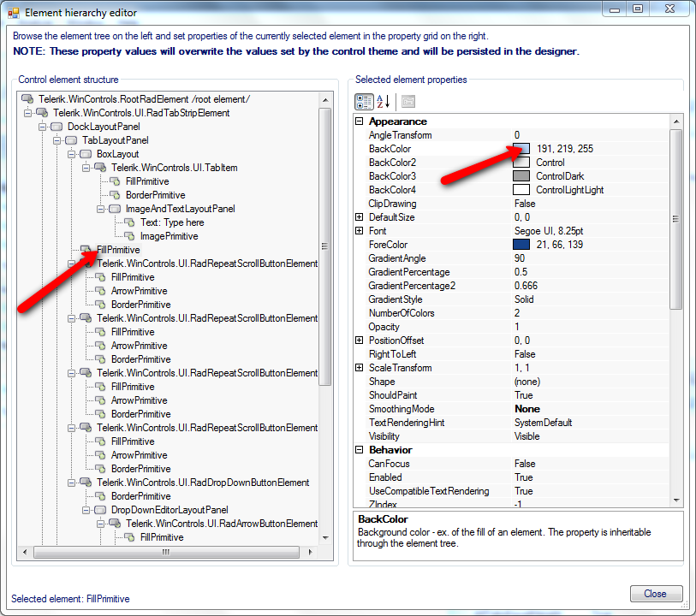Click the DockLayoutPanel node icon
Image resolution: width=696 pixels, height=616 pixels.
(x=57, y=127)
